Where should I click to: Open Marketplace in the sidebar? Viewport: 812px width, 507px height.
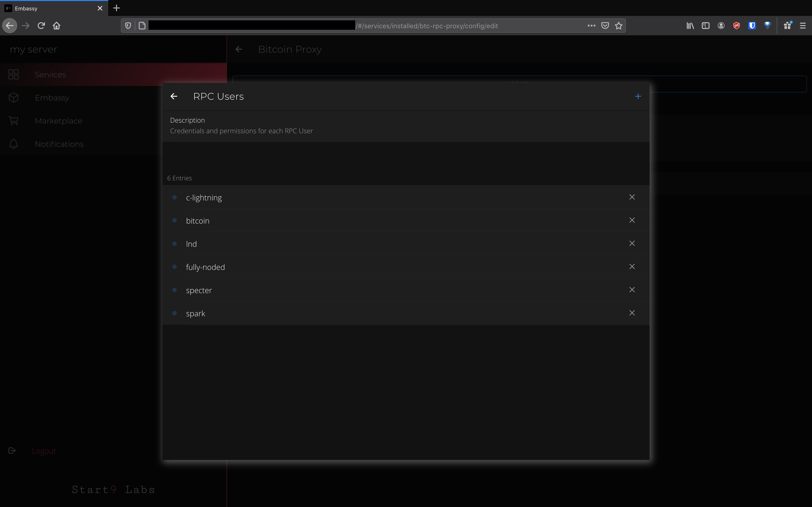(58, 121)
